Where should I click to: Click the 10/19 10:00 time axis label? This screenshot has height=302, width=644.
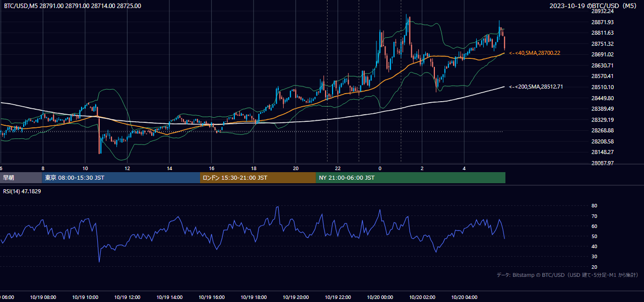tap(85, 297)
